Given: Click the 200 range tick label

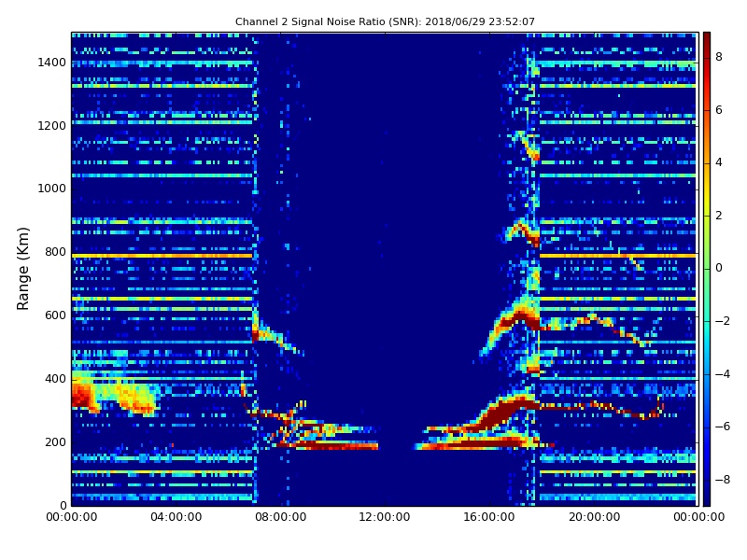Looking at the screenshot, I should pos(55,441).
